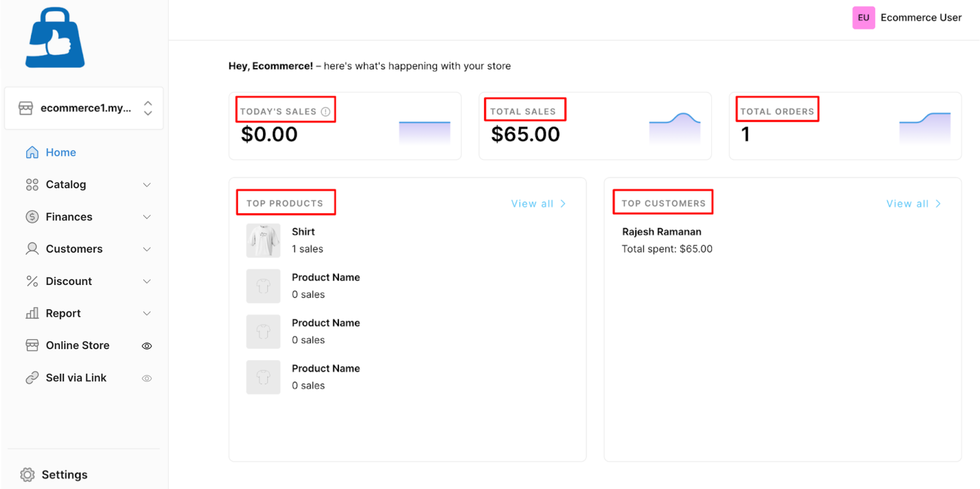Expand the Customers menu chevron

point(147,249)
